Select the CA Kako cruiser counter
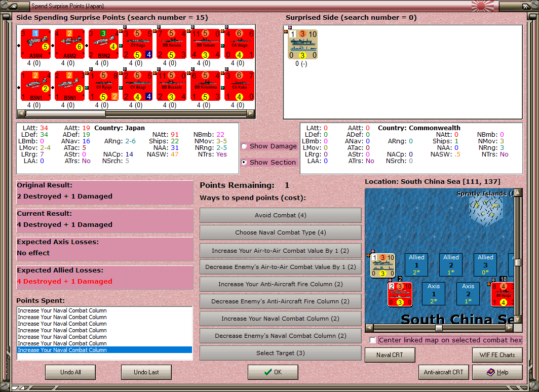 [x=240, y=86]
